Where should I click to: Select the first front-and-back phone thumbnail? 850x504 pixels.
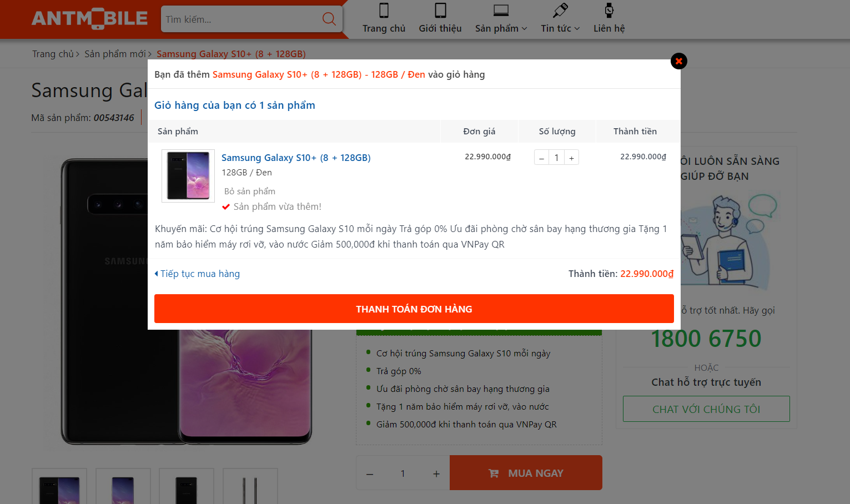click(x=59, y=486)
